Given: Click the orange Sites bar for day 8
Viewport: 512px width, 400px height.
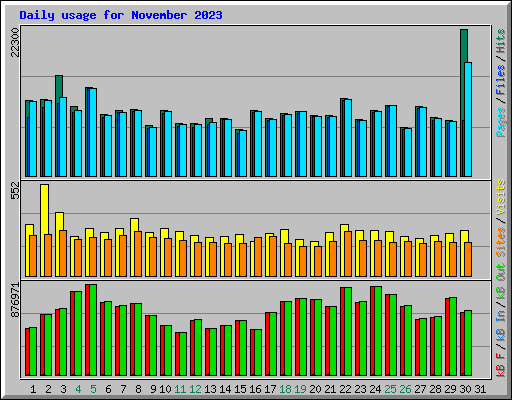Looking at the screenshot, I should (x=138, y=254).
